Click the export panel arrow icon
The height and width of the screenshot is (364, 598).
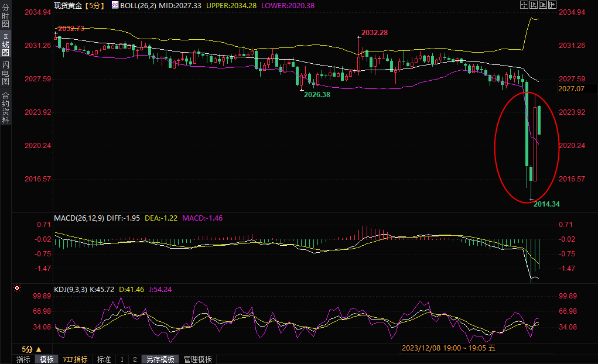tap(551, 5)
